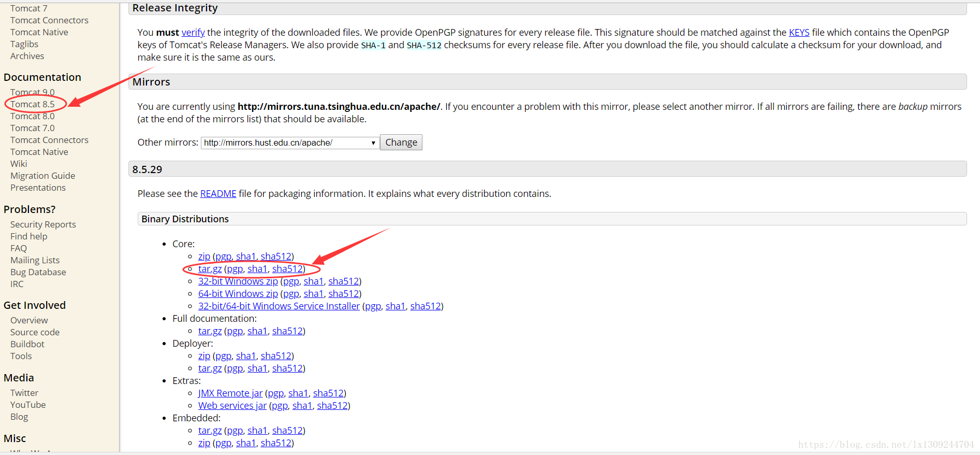980x455 pixels.
Task: Open the Security Reports link
Action: point(43,224)
